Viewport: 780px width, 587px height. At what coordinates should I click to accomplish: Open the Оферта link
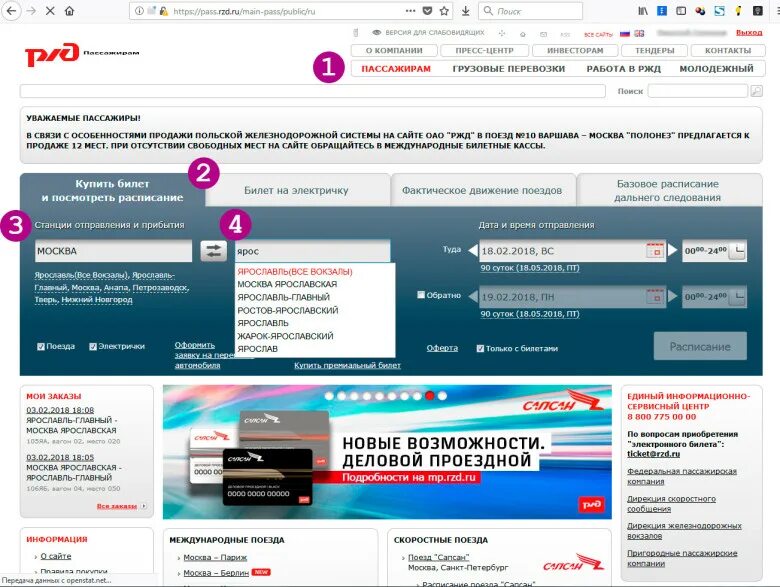[x=442, y=348]
